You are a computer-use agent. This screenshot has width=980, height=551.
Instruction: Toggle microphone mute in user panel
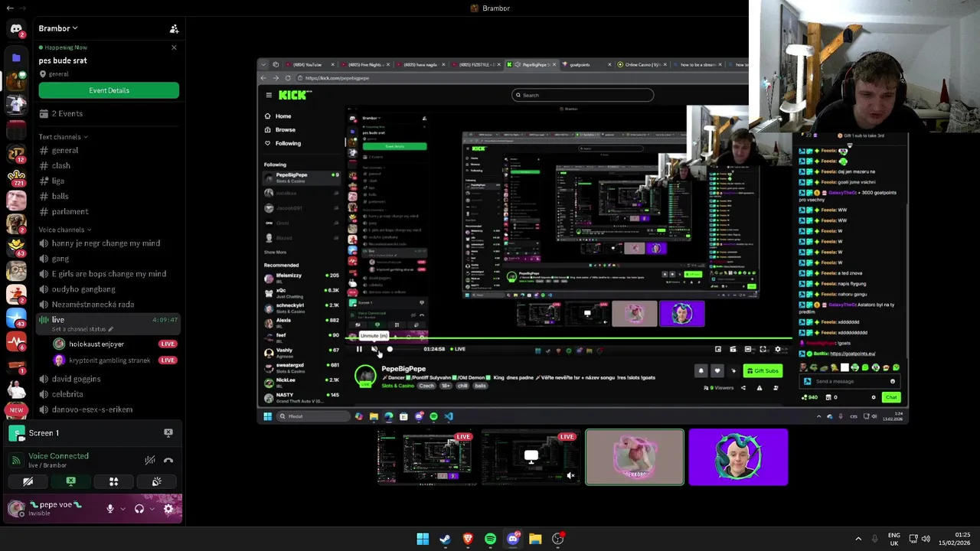(109, 509)
